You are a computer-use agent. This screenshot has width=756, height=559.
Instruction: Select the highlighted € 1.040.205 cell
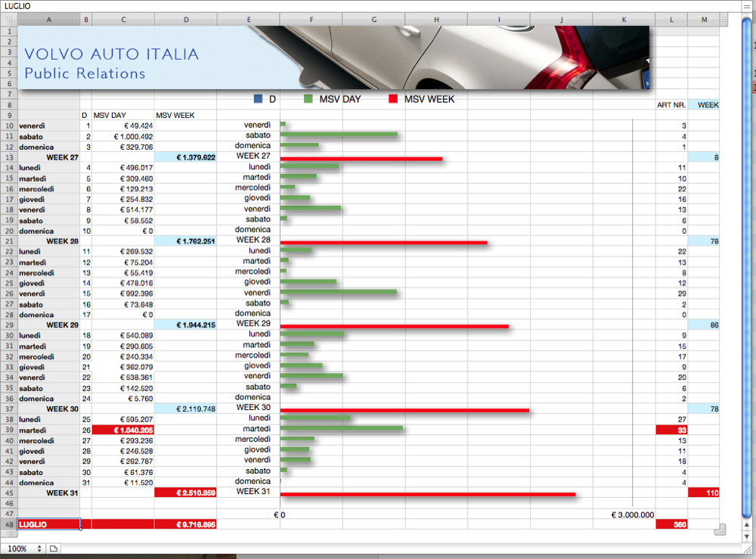click(x=123, y=430)
